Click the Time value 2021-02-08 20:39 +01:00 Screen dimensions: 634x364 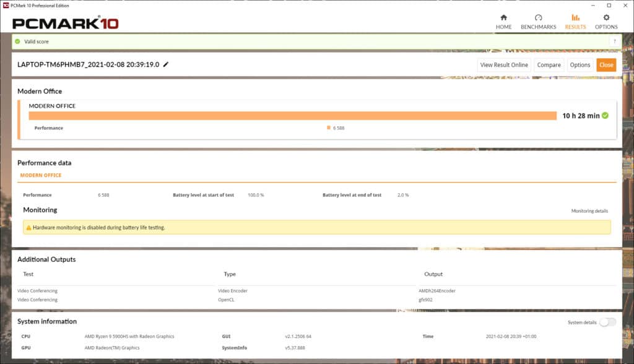coord(511,336)
